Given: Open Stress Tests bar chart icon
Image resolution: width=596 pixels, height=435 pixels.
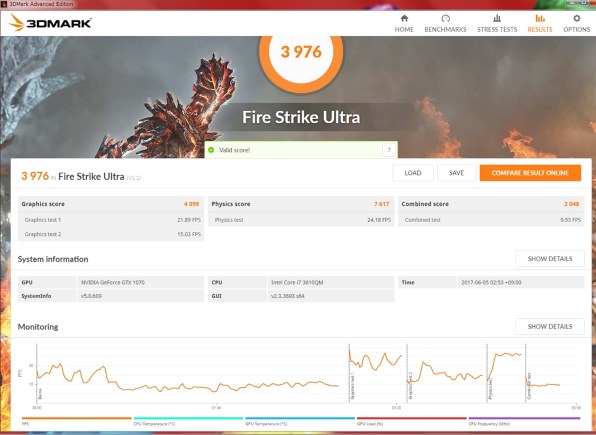Looking at the screenshot, I should click(x=497, y=18).
